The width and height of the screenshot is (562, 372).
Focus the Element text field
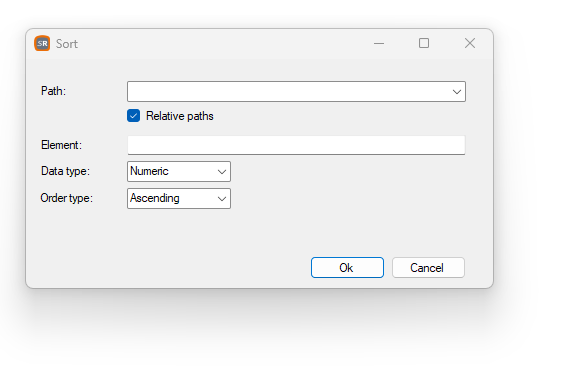coord(296,145)
